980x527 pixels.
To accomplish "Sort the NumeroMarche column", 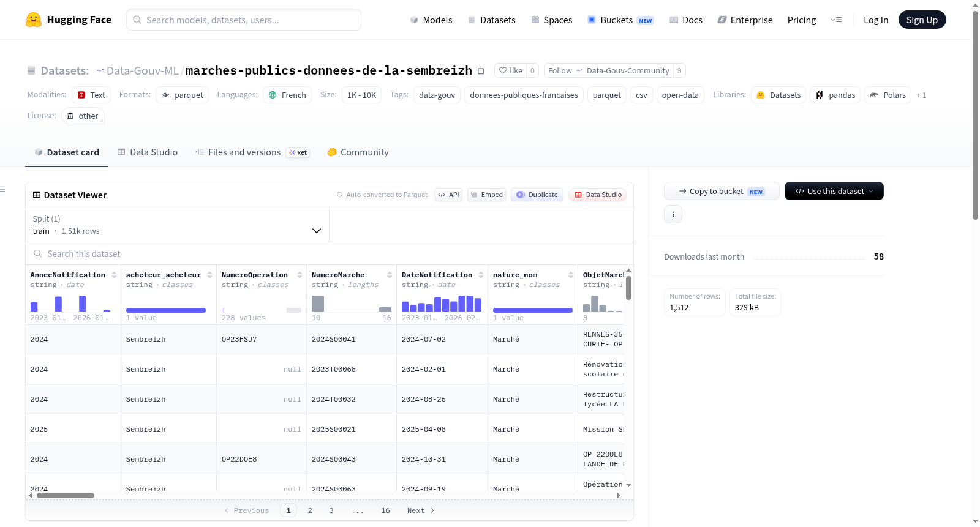I will (x=390, y=275).
